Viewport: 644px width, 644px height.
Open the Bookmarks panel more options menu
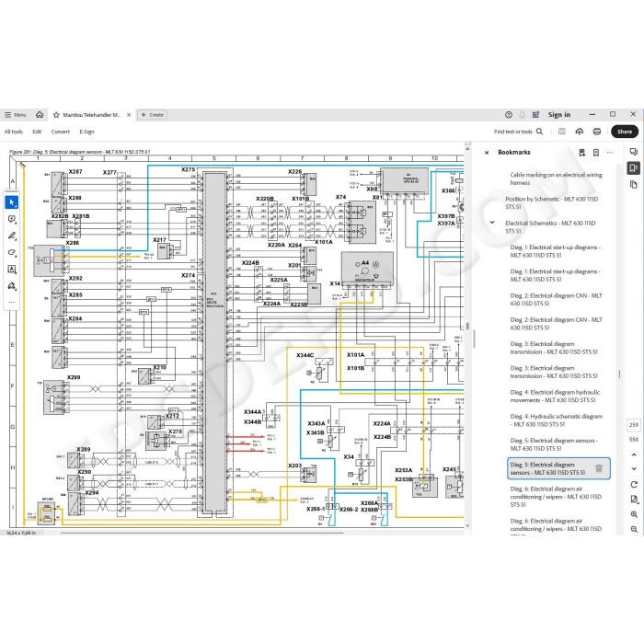point(610,153)
